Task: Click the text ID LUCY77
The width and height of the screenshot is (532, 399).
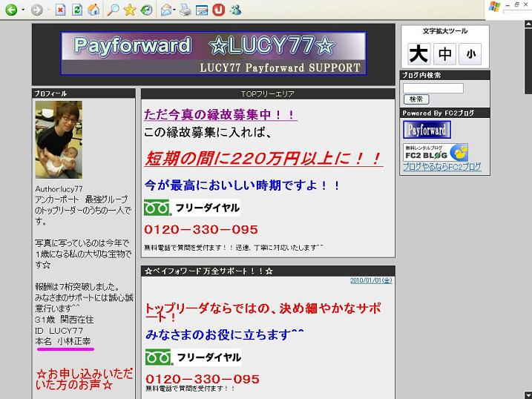Action: 59,331
